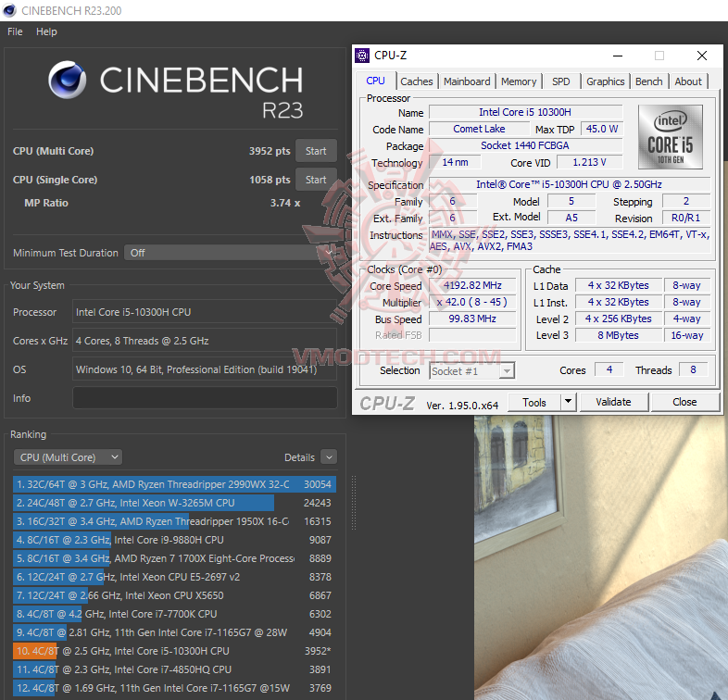The height and width of the screenshot is (700, 728).
Task: Click the Info input field
Action: 205,398
